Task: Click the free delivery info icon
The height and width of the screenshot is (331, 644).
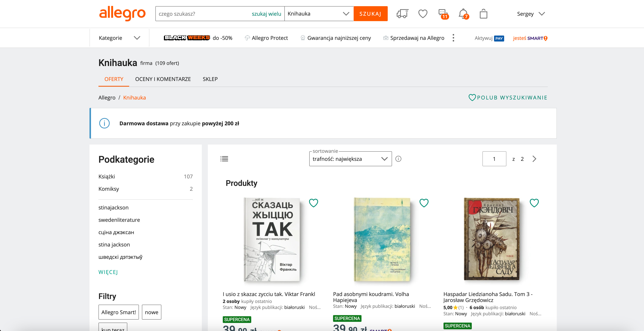Action: click(x=104, y=123)
